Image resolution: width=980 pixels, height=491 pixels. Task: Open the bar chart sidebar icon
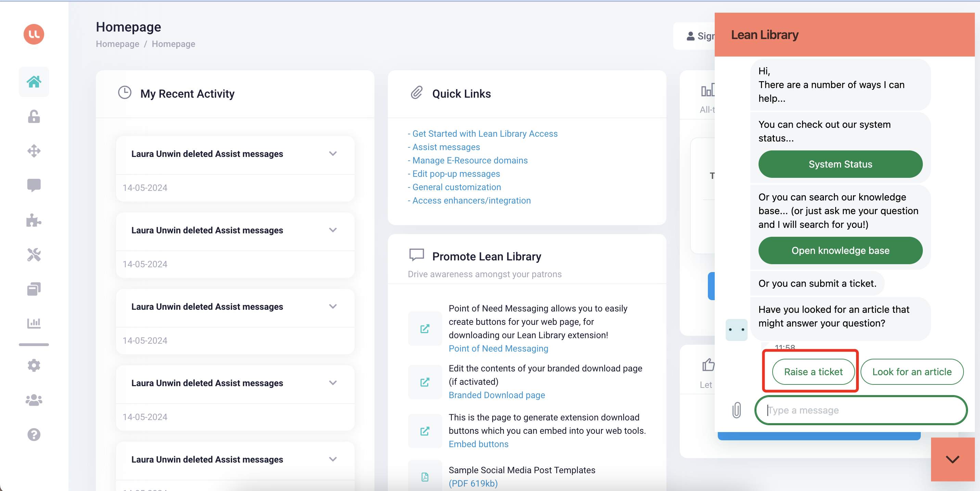34,323
